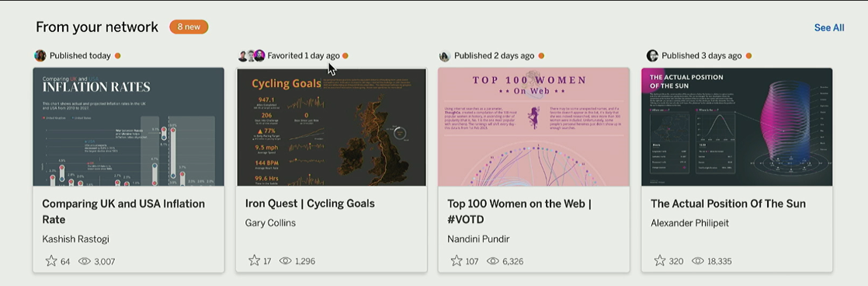This screenshot has height=286, width=868.
Task: Click the star icon on Iron Quest card
Action: point(254,260)
